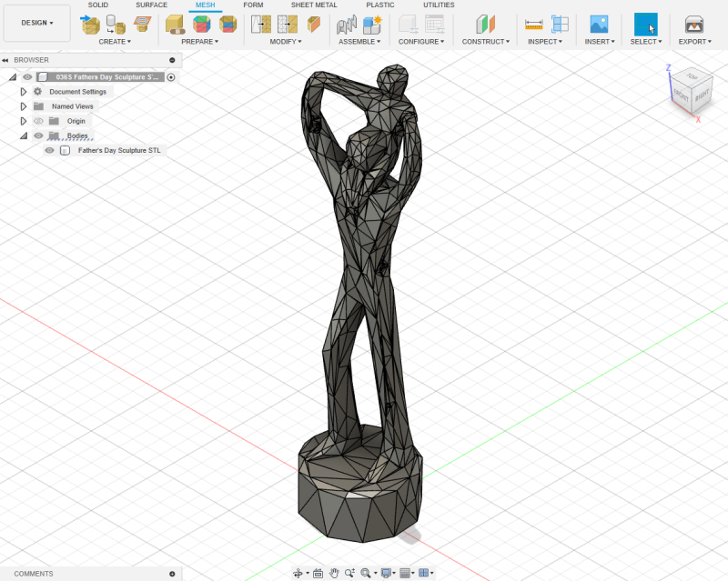Screen dimensions: 728x581
Task: Toggle the document eye icon in browser
Action: click(27, 76)
